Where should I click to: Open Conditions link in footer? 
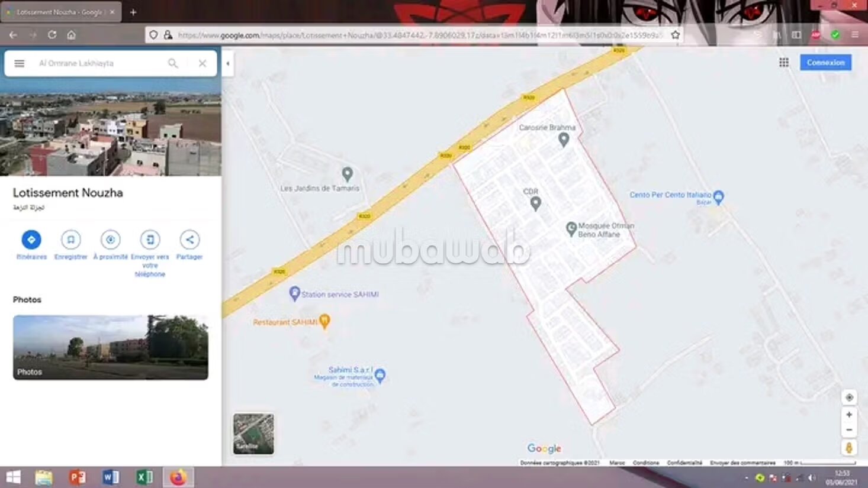[x=646, y=463]
